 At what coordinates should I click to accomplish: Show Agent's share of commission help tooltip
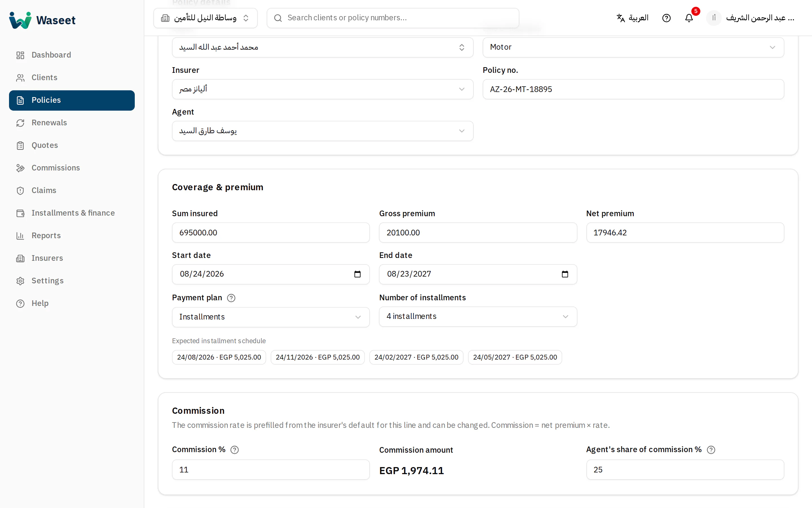click(x=711, y=450)
